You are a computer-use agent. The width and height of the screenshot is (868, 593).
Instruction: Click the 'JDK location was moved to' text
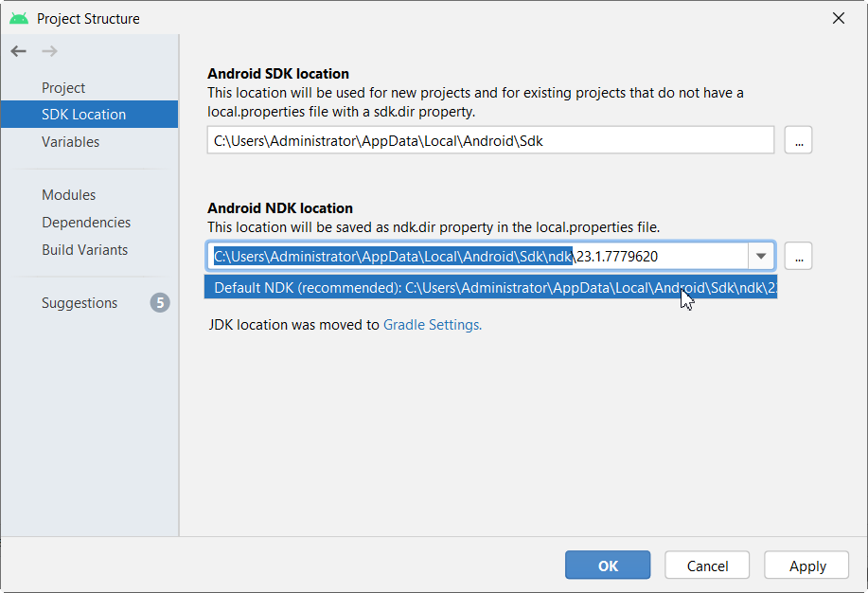pos(294,325)
